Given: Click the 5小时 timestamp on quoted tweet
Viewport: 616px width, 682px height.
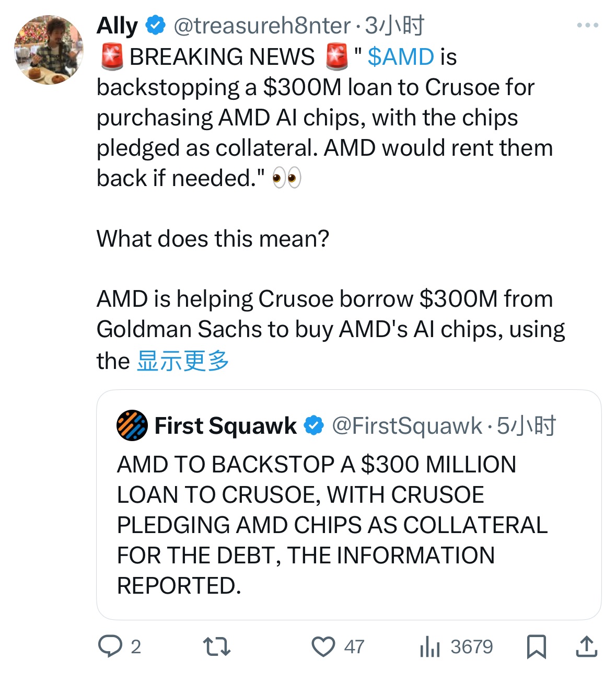Looking at the screenshot, I should pyautogui.click(x=526, y=426).
